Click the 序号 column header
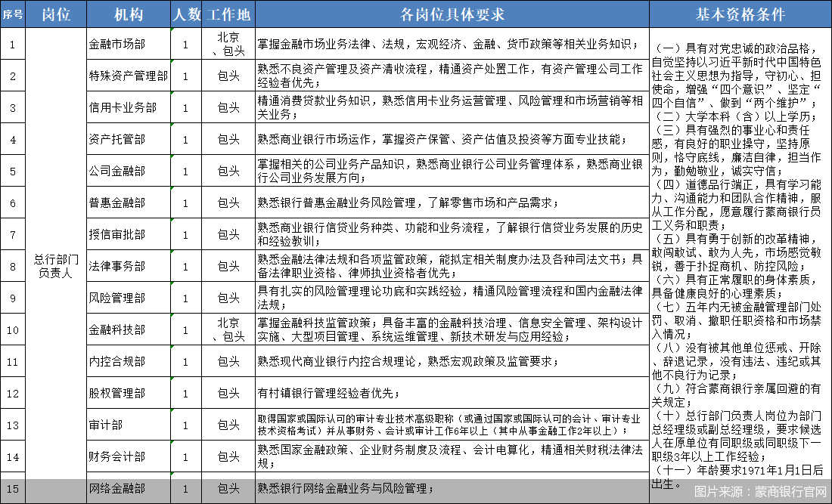 click(x=13, y=14)
